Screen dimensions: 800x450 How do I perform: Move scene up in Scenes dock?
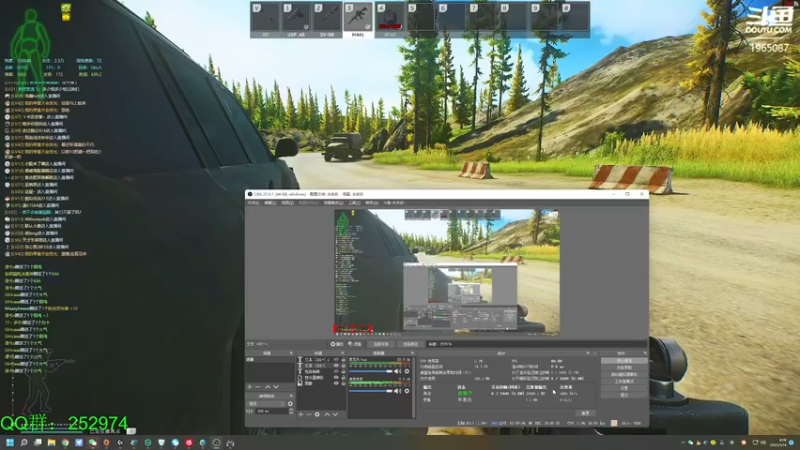[267, 387]
